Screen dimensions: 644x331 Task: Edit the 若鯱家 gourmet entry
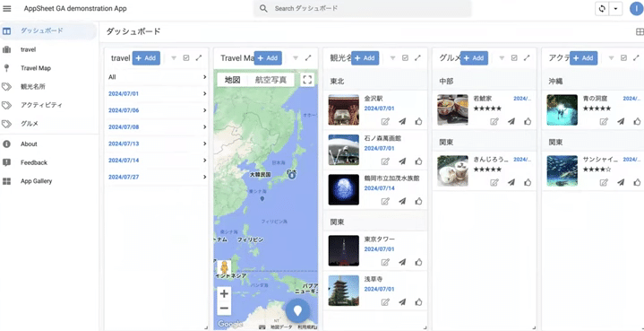(x=494, y=121)
